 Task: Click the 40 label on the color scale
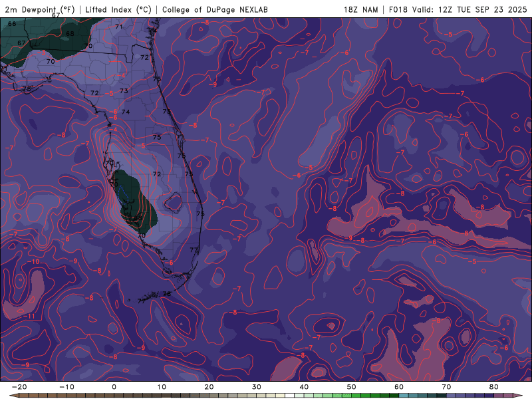tap(304, 387)
